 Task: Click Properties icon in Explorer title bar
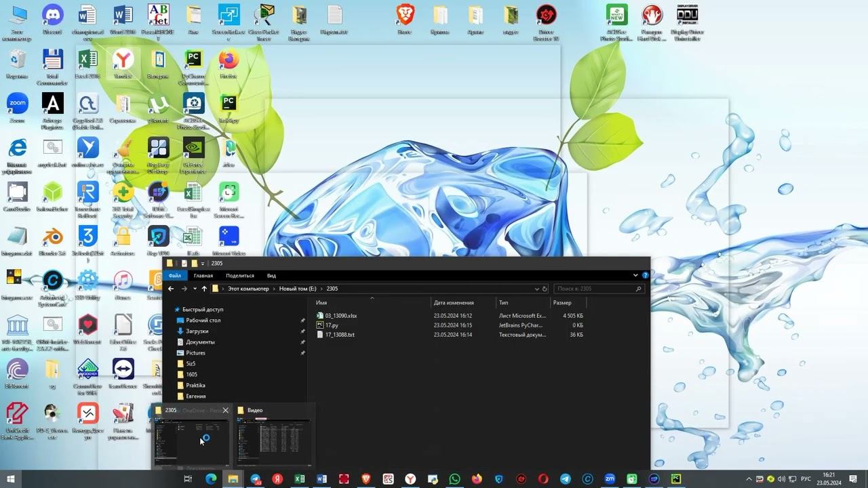point(184,263)
